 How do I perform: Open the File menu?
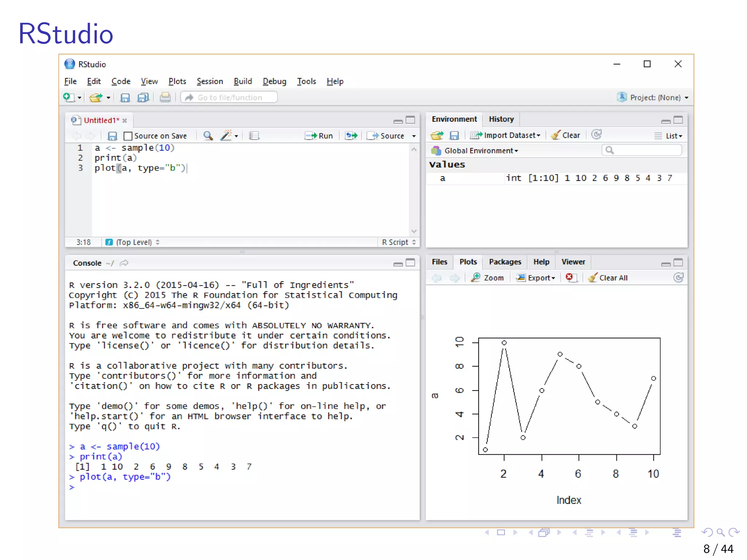(70, 81)
